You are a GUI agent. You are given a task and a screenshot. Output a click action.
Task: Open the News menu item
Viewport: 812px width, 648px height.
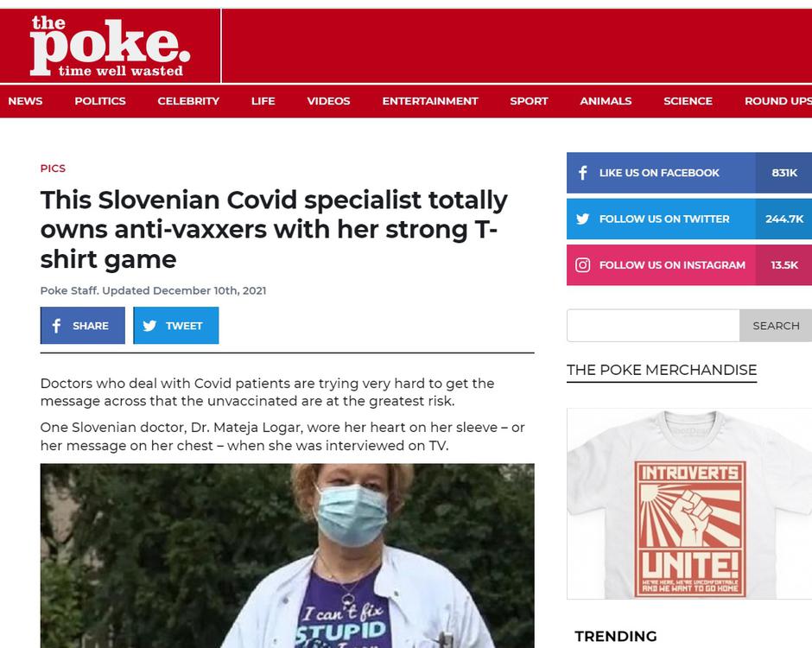tap(25, 101)
